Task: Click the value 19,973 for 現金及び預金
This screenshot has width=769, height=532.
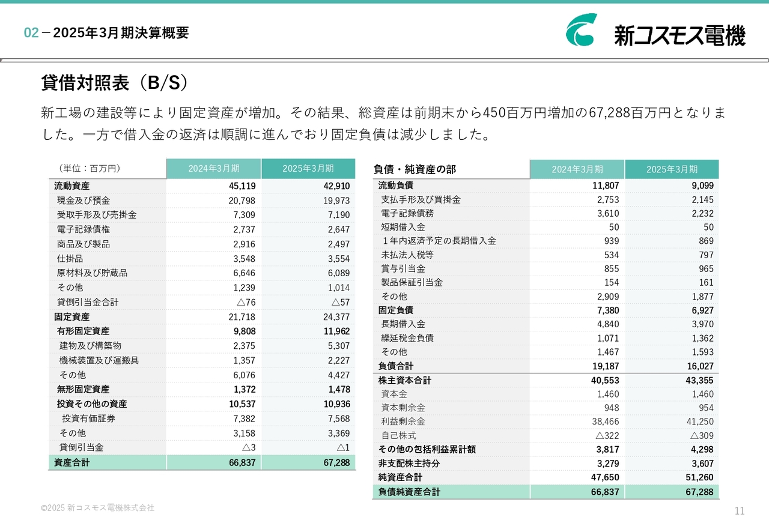Action: [336, 201]
